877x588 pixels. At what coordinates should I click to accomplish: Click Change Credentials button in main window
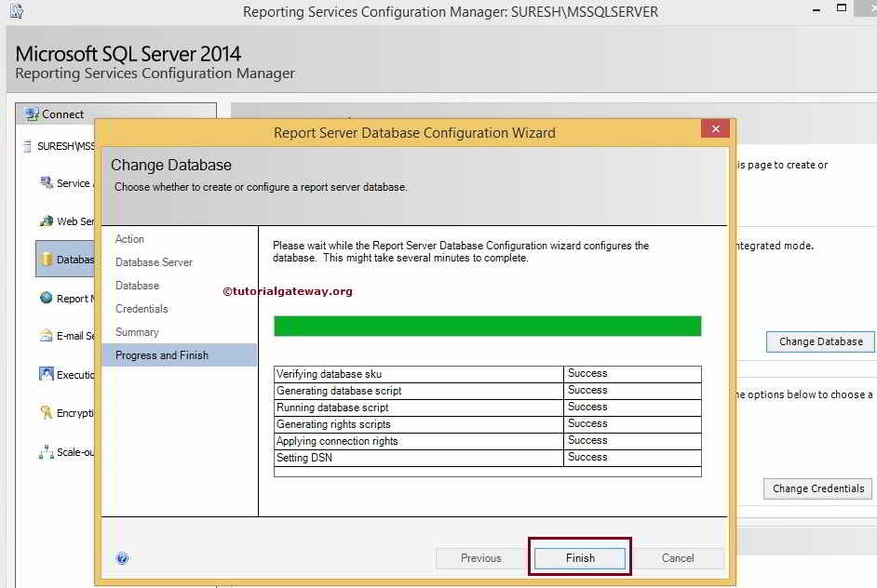[817, 488]
